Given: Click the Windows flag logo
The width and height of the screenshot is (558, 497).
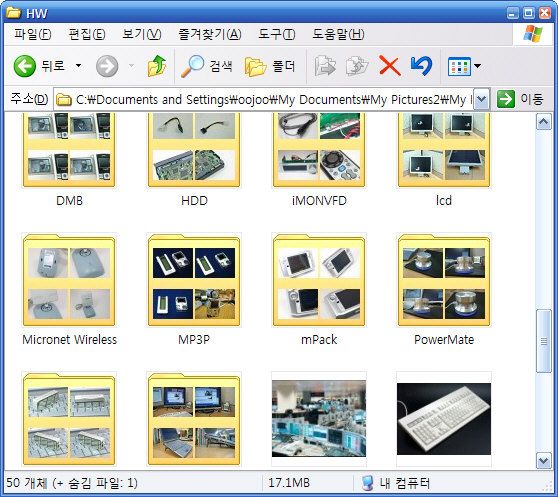Looking at the screenshot, I should (533, 34).
